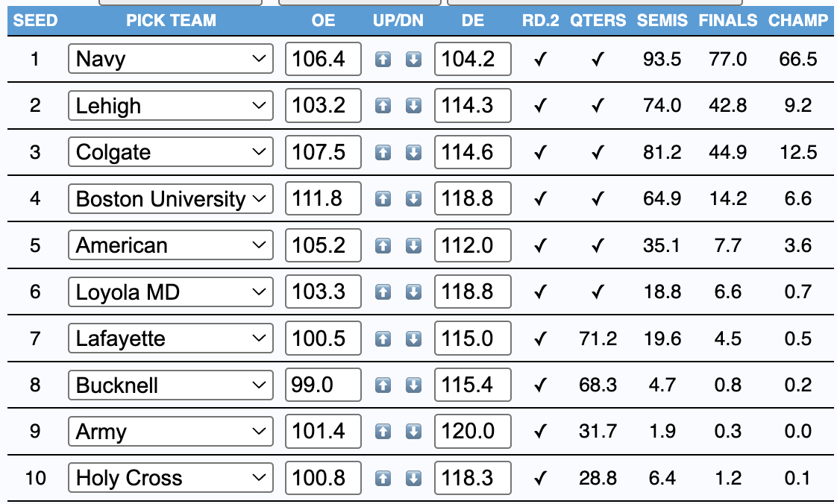Click the up arrow for Navy
Screen dimensions: 837x504
pyautogui.click(x=383, y=60)
